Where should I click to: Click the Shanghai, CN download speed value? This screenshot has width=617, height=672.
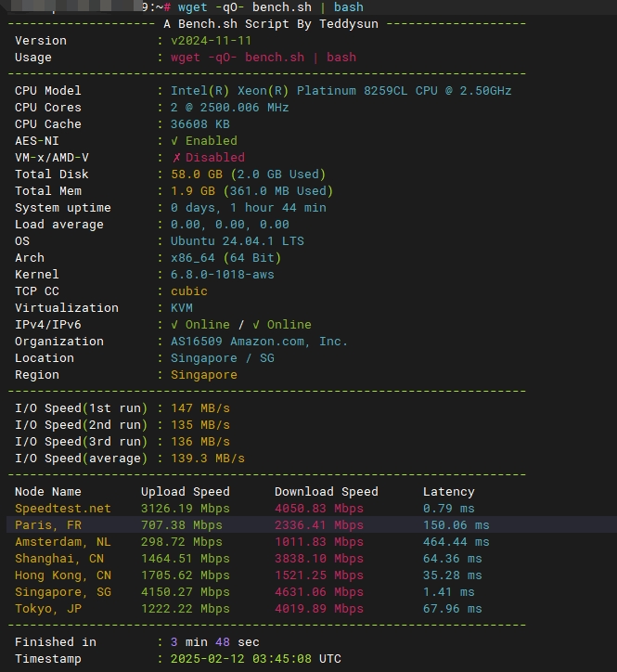coord(318,559)
